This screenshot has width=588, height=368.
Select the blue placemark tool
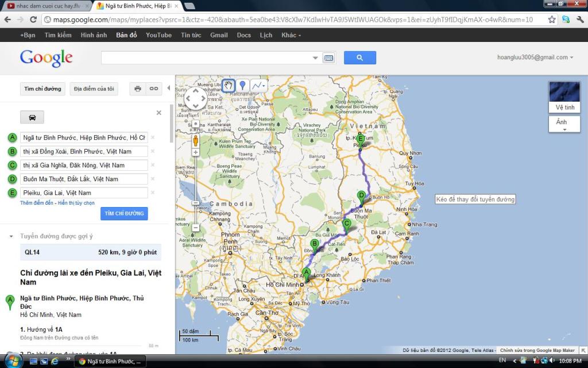click(243, 86)
